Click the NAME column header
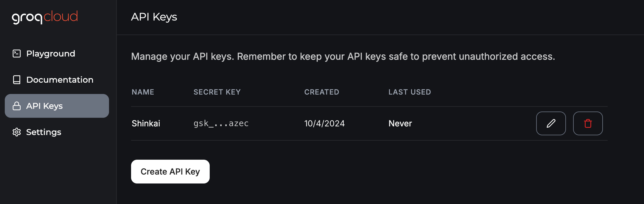Image resolution: width=644 pixels, height=204 pixels. pyautogui.click(x=143, y=92)
